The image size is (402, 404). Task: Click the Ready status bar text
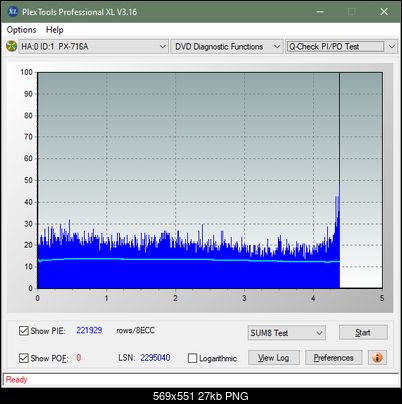point(16,379)
